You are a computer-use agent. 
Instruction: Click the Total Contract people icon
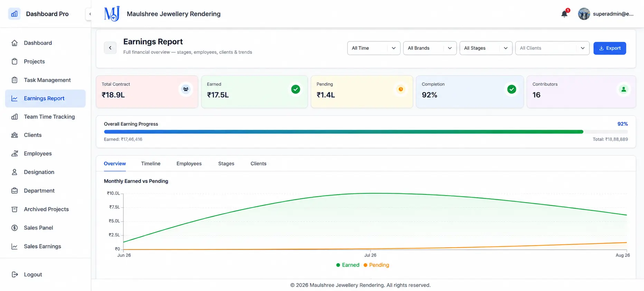186,89
